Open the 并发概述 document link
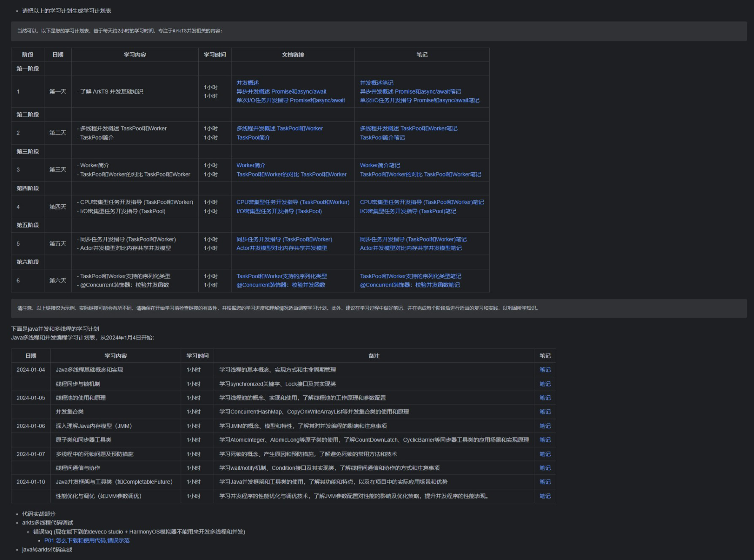754x560 pixels. (x=248, y=83)
